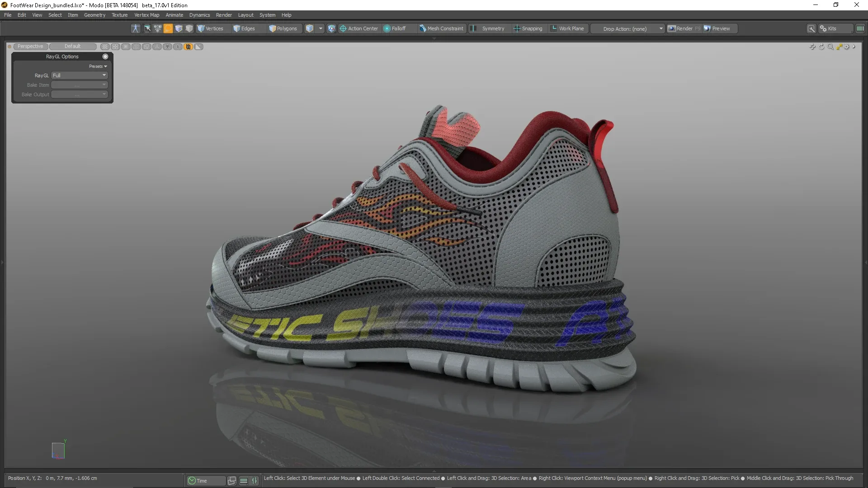868x488 pixels.
Task: Click the viewport rotate icon
Action: point(821,47)
